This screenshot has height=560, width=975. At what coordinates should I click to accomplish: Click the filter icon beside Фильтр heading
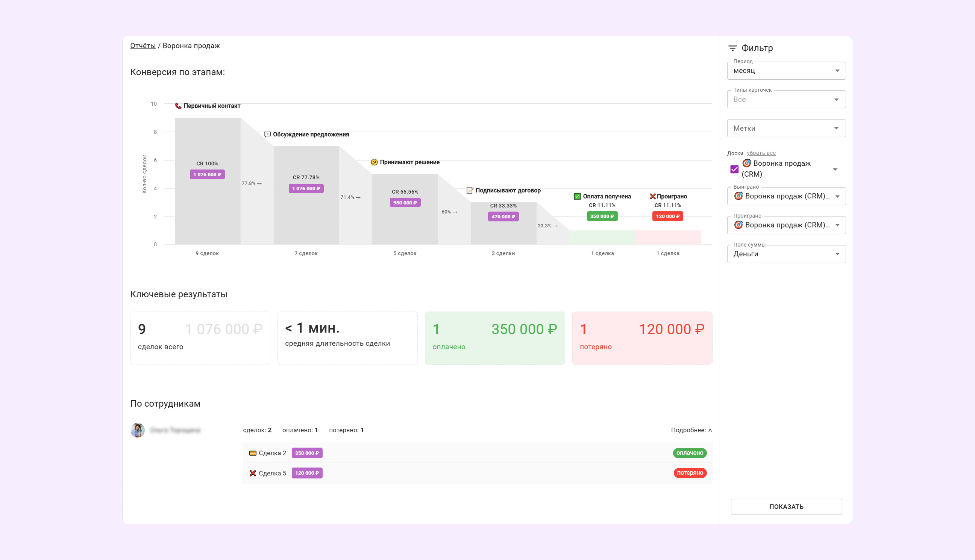[x=732, y=48]
